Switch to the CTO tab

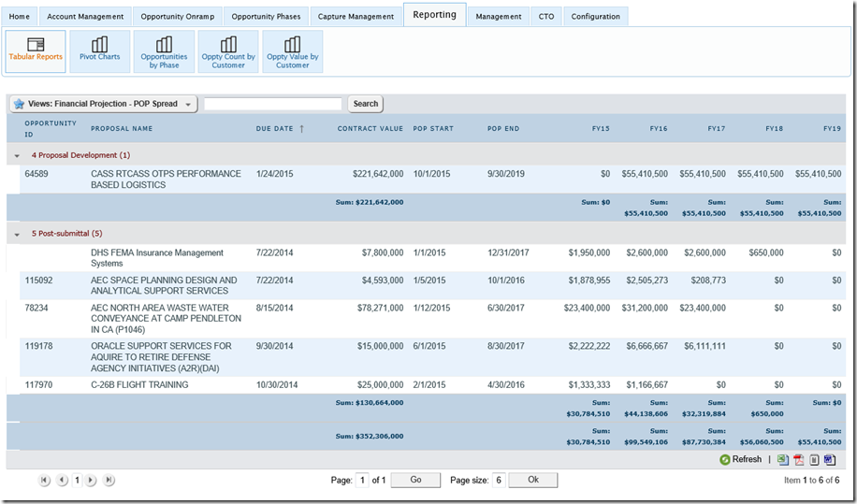[546, 17]
